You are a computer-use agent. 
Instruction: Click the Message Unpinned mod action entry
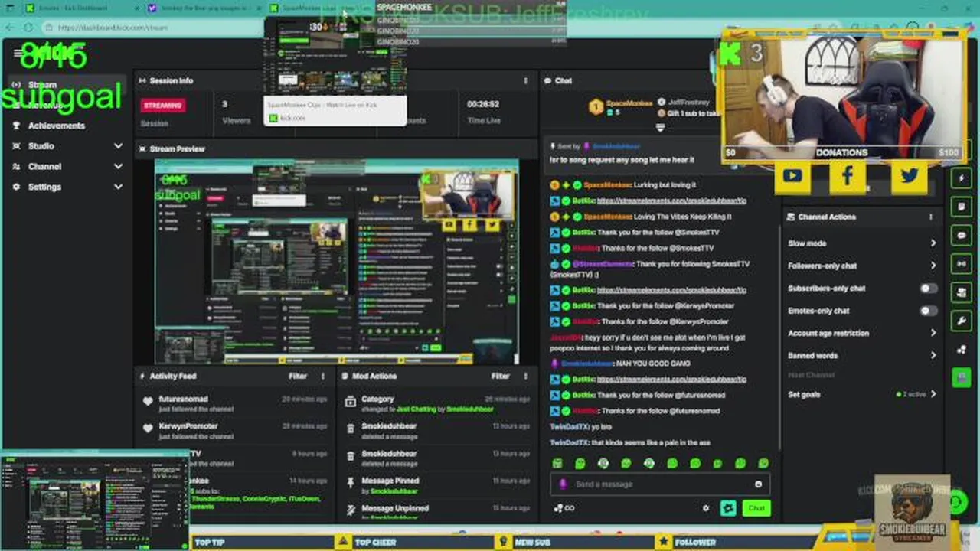coord(437,511)
